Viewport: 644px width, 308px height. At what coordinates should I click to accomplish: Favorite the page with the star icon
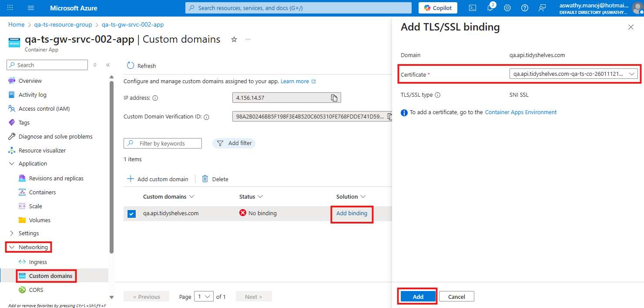[234, 39]
